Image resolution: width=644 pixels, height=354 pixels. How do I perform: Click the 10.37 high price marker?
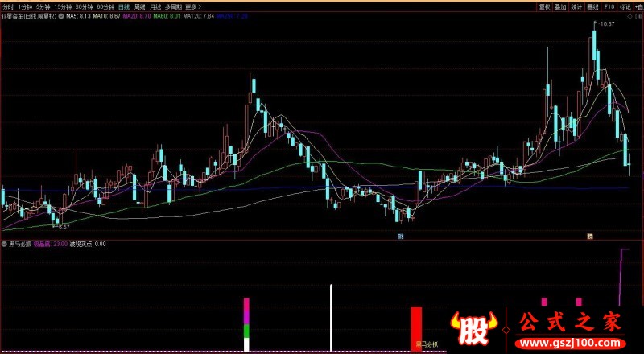[607, 24]
